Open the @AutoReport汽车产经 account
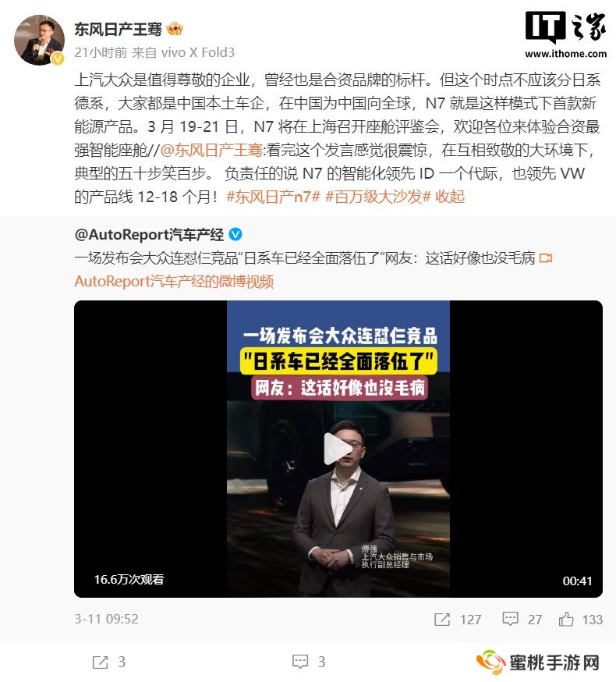Image resolution: width=616 pixels, height=682 pixels. [149, 235]
